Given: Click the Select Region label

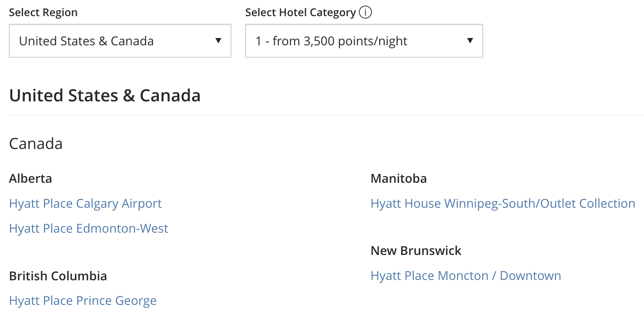Looking at the screenshot, I should click(43, 13).
